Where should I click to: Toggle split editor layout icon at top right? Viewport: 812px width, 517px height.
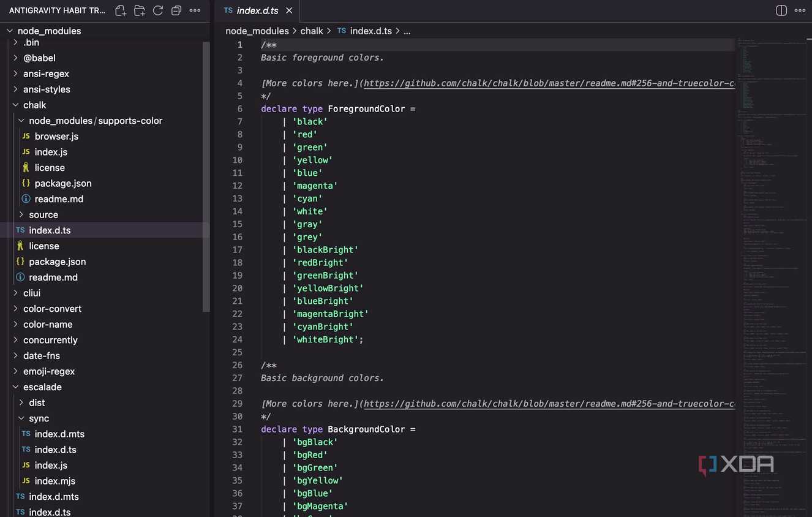tap(781, 10)
